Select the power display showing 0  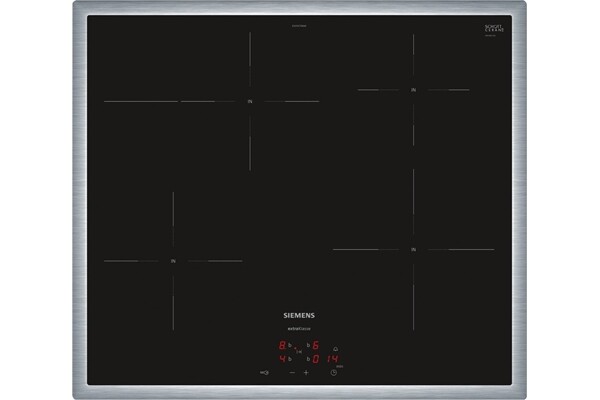pos(316,359)
